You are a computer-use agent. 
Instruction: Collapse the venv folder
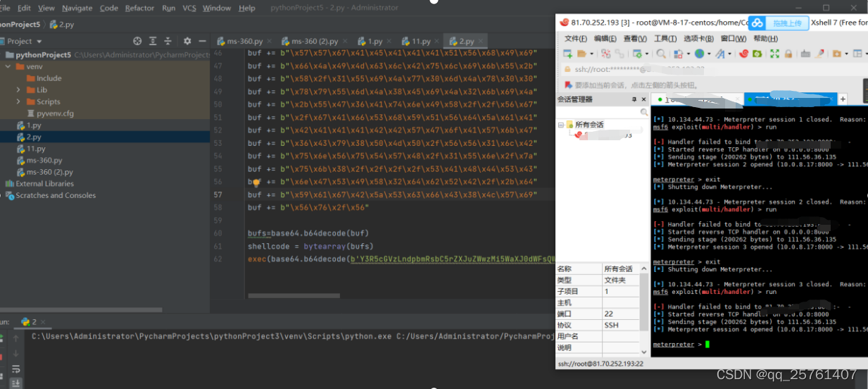coord(7,66)
